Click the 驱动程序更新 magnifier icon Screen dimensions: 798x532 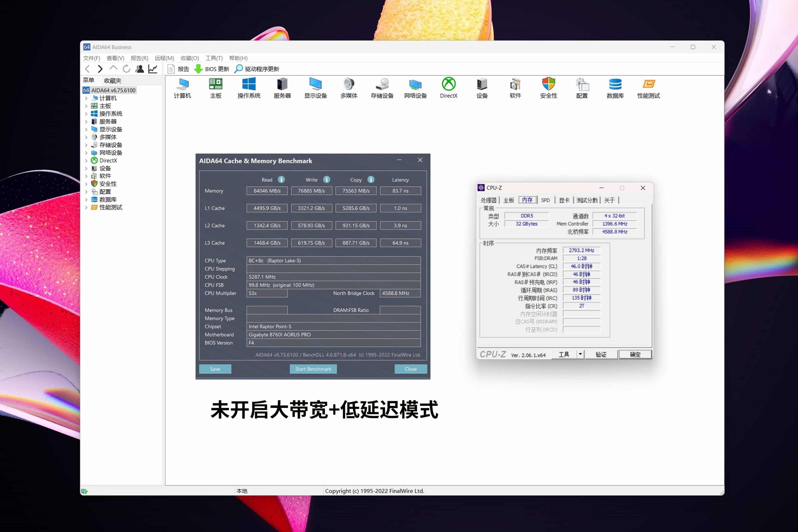click(x=239, y=69)
